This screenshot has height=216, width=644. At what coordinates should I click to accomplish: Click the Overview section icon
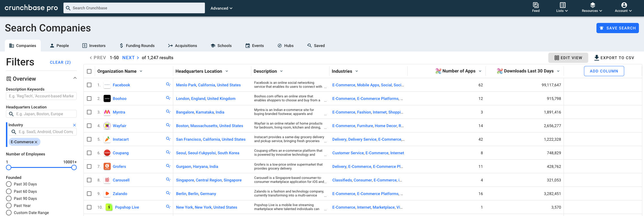pos(9,79)
